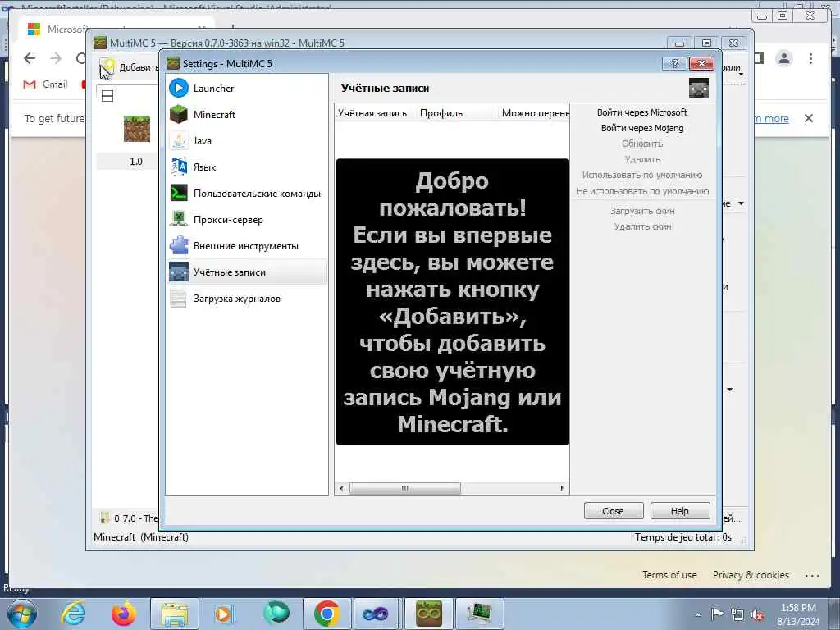This screenshot has height=630, width=840.
Task: Select the Minecraft grass block icon in Settings
Action: pyautogui.click(x=178, y=114)
